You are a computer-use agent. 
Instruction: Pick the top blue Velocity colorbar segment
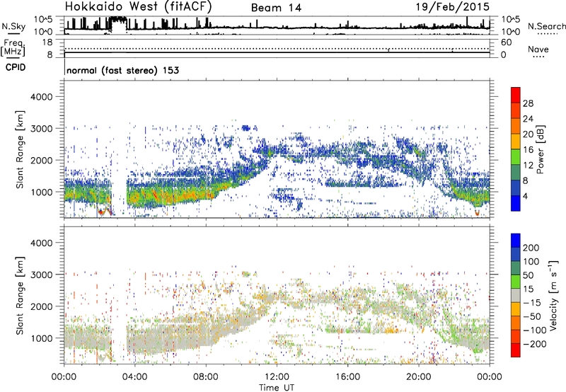click(x=516, y=241)
